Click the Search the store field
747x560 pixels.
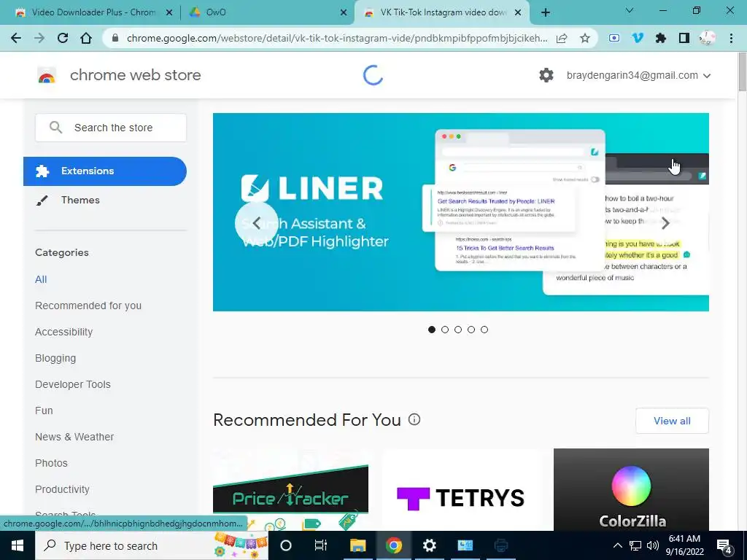coord(111,128)
